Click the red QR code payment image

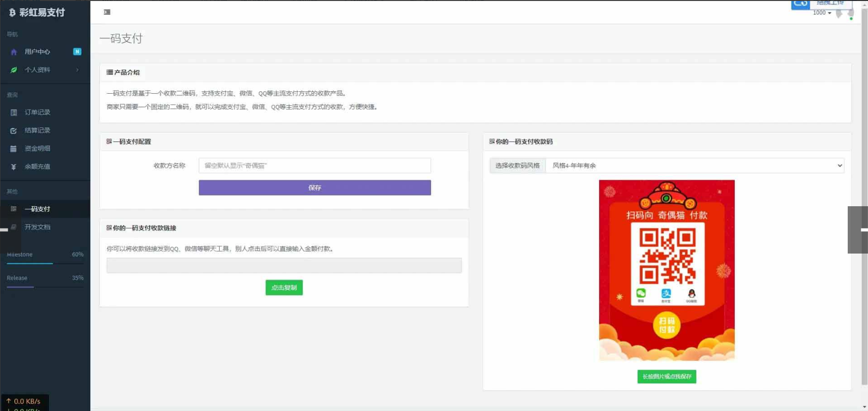pos(666,270)
